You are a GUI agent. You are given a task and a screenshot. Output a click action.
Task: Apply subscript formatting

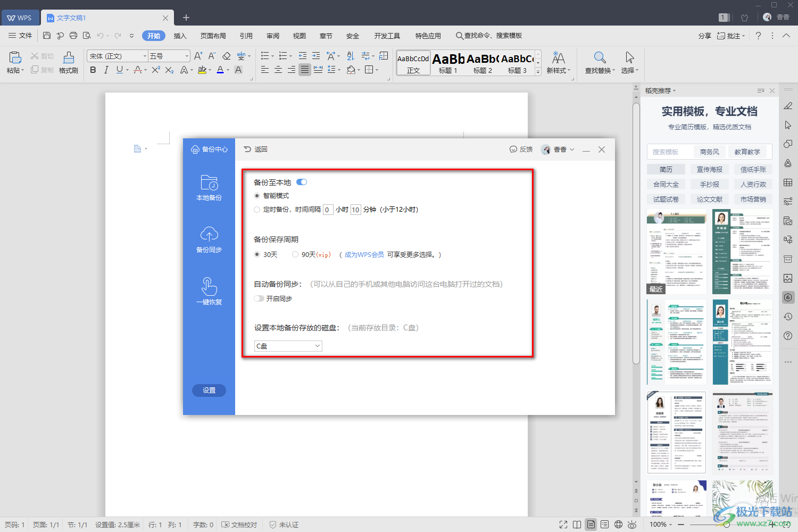click(x=169, y=70)
